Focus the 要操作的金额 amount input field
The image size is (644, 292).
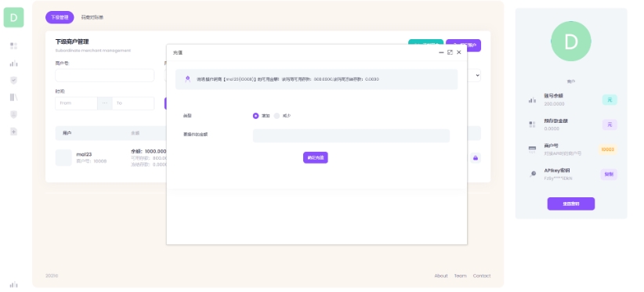[351, 135]
